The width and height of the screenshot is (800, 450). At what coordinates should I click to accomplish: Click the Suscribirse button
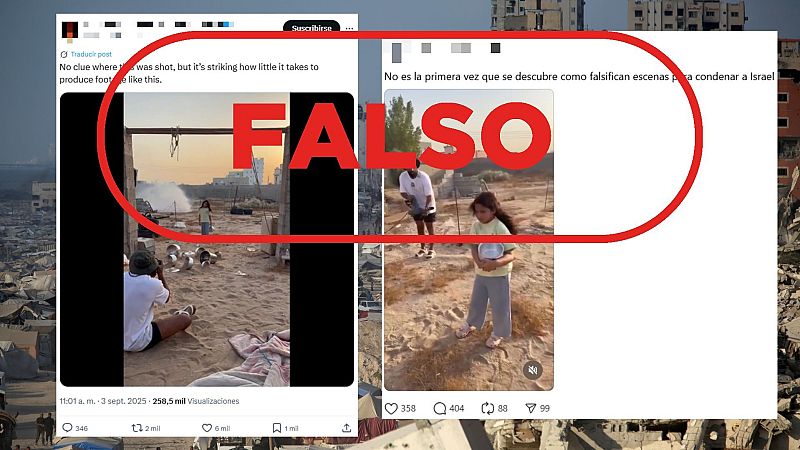[x=311, y=28]
